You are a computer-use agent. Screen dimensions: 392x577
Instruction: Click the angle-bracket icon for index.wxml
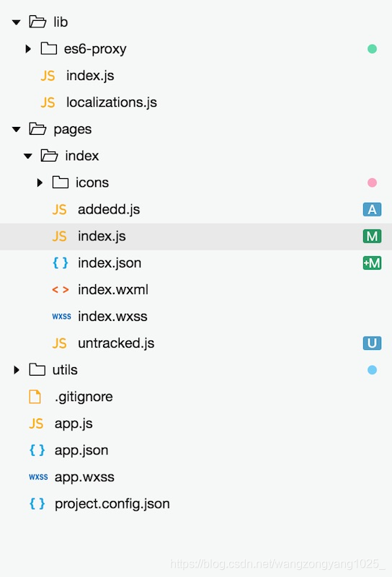pos(61,290)
